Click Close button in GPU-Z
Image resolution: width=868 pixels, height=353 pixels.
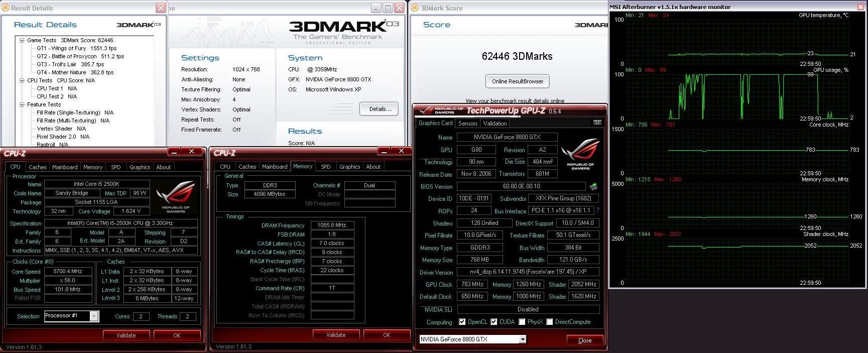tap(585, 340)
